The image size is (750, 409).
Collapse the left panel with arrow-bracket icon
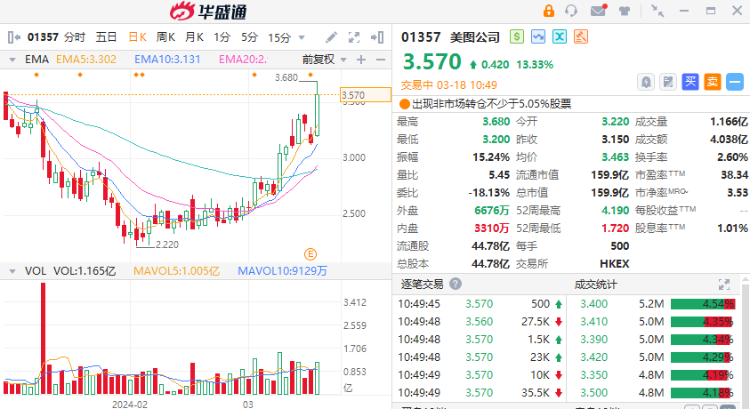pos(14,37)
